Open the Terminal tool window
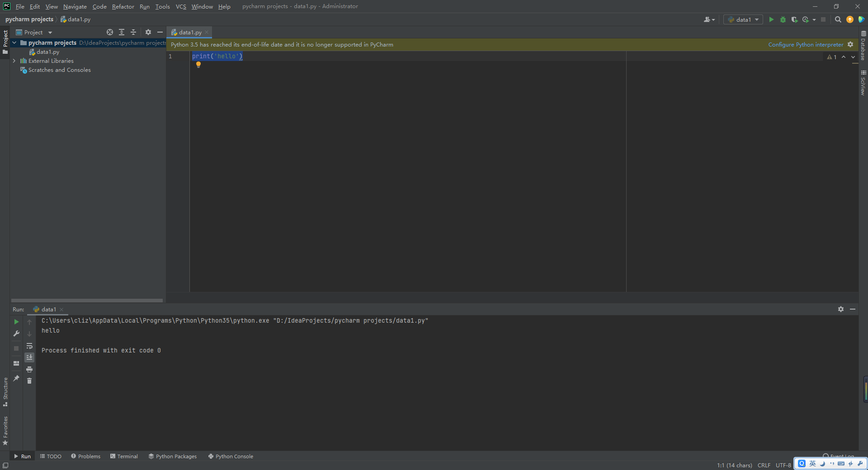The height and width of the screenshot is (470, 868). (124, 456)
